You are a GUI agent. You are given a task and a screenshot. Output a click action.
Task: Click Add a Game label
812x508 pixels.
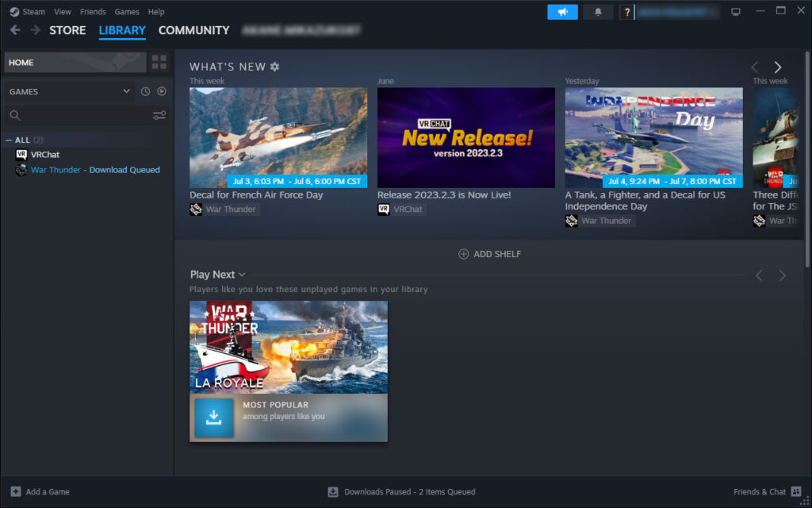48,491
